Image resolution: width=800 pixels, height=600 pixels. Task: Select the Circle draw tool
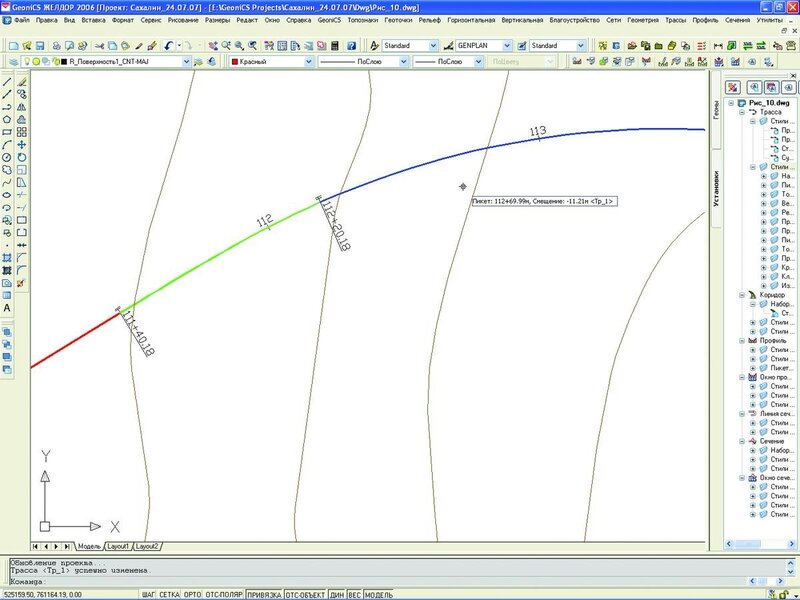click(7, 158)
